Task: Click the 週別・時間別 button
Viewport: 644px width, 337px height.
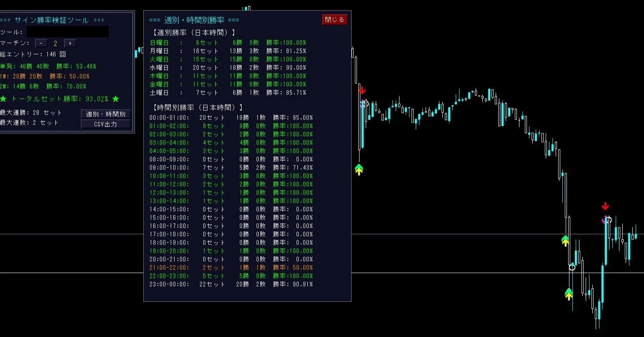Action: pos(105,114)
